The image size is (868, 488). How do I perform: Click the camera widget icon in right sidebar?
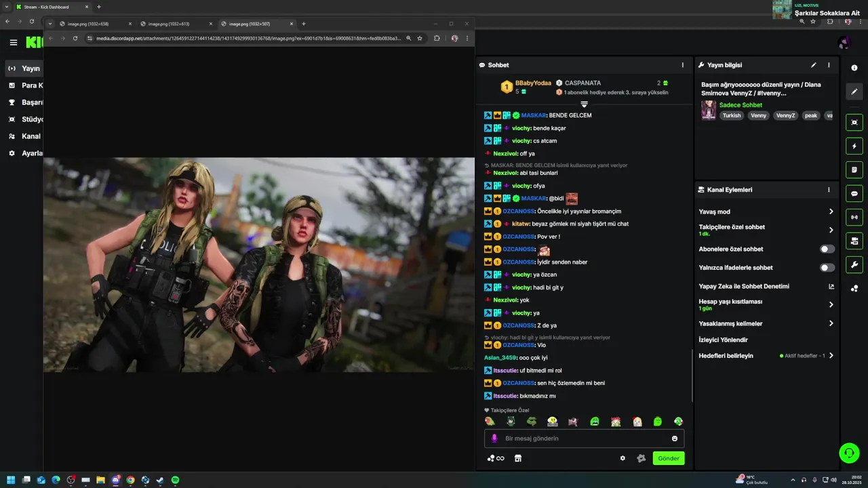point(854,241)
